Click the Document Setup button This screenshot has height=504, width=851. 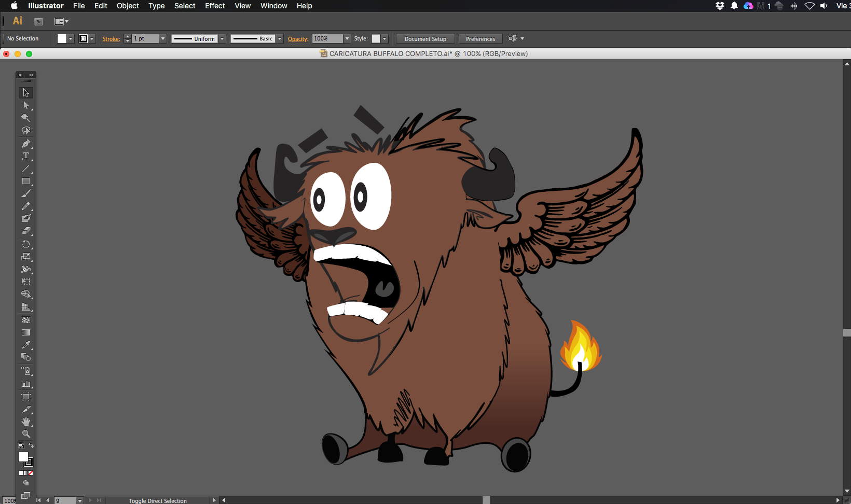[425, 39]
